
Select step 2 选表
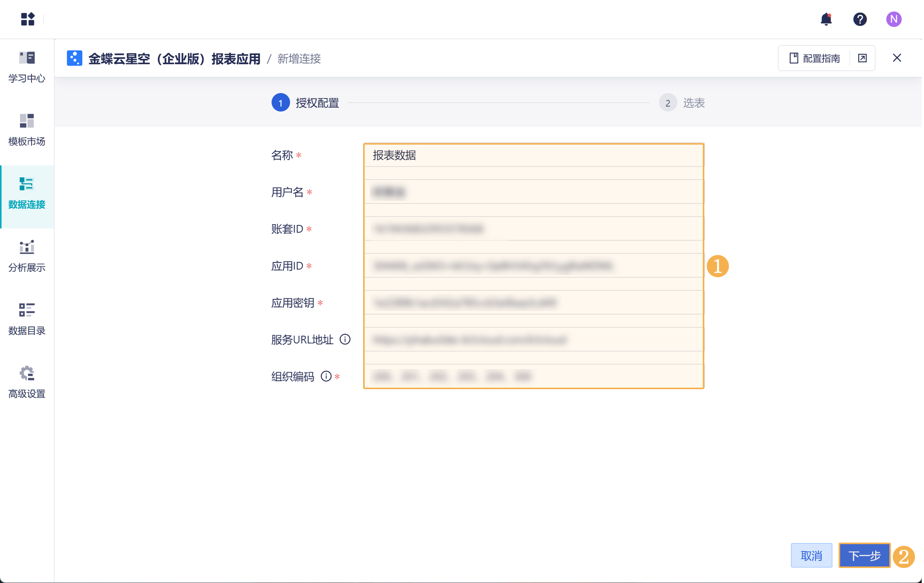click(x=682, y=103)
